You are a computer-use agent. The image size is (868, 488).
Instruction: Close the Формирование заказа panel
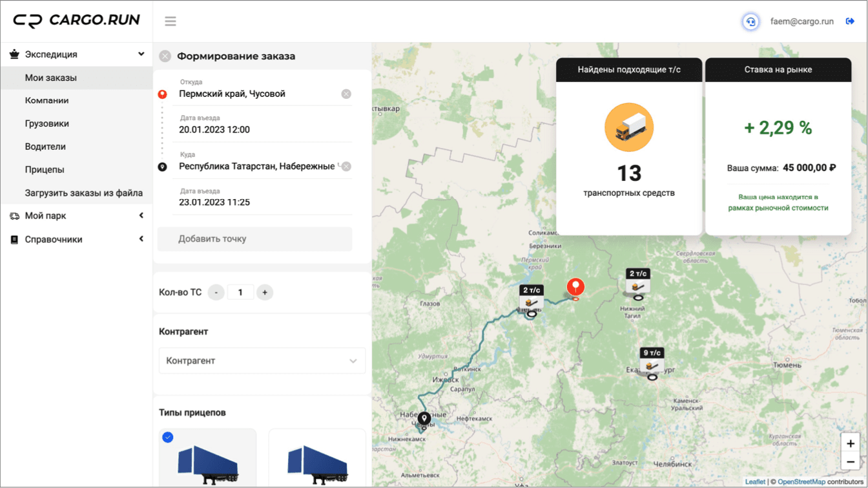[165, 56]
